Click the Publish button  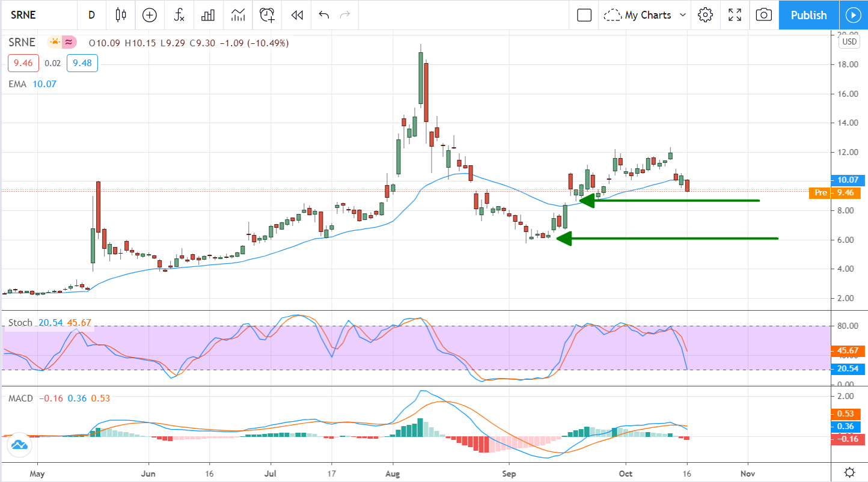808,15
